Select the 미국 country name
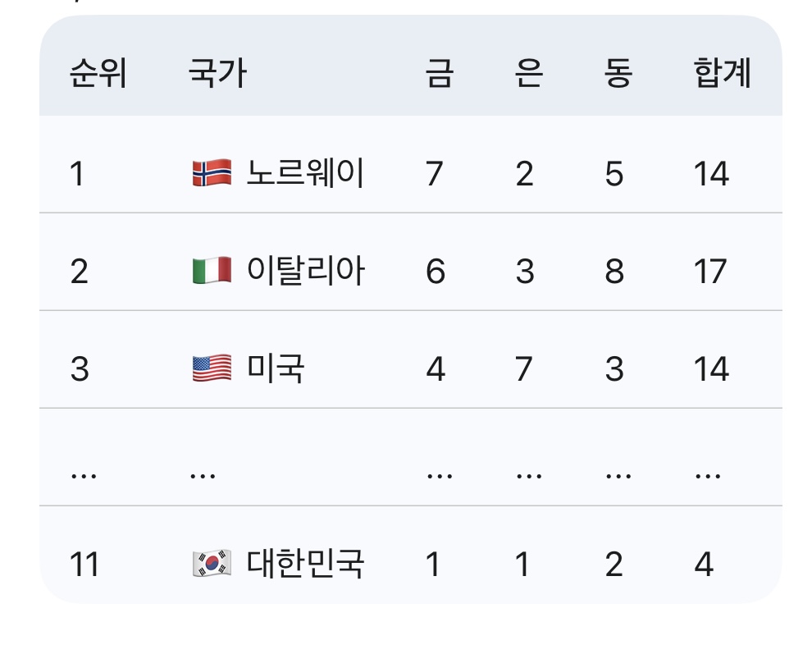This screenshot has width=812, height=654. tap(276, 368)
